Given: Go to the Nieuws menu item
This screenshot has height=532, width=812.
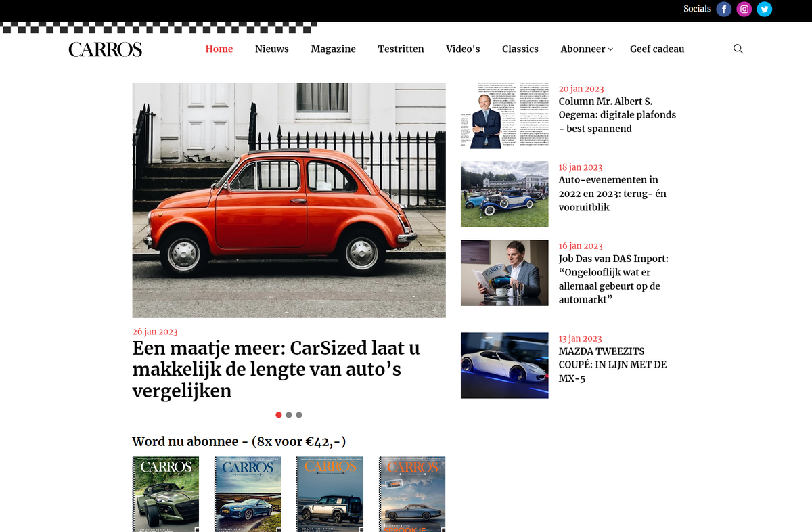Looking at the screenshot, I should point(271,49).
